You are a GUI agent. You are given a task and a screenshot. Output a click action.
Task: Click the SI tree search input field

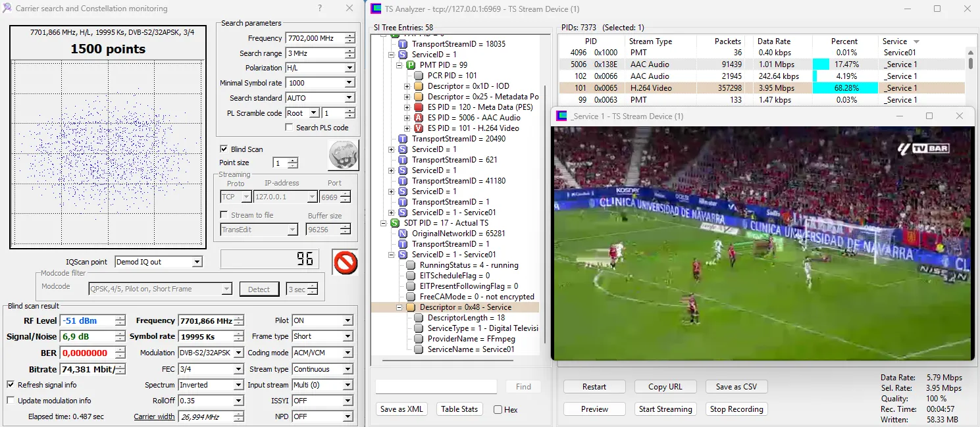(x=436, y=387)
